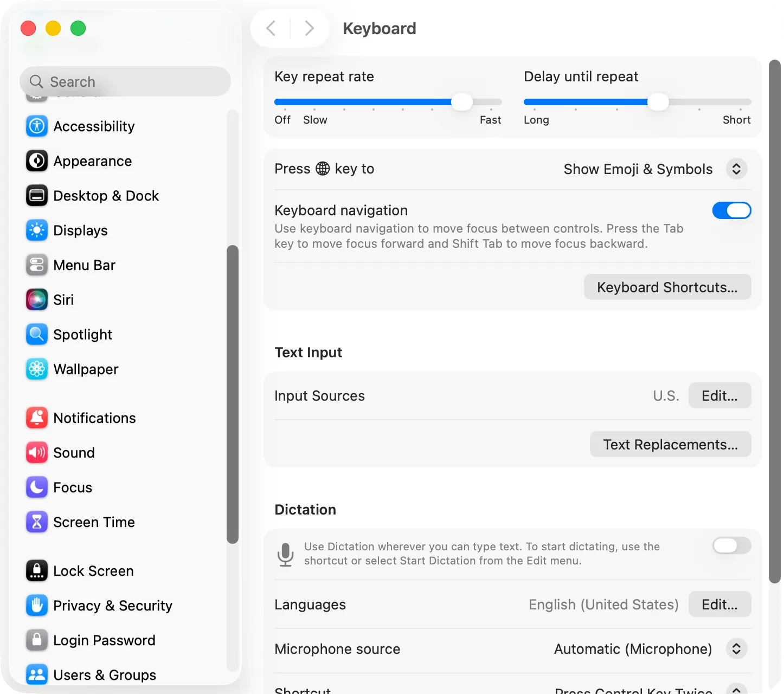Image resolution: width=784 pixels, height=694 pixels.
Task: Click the main pane vertical scrollbar
Action: (x=775, y=322)
